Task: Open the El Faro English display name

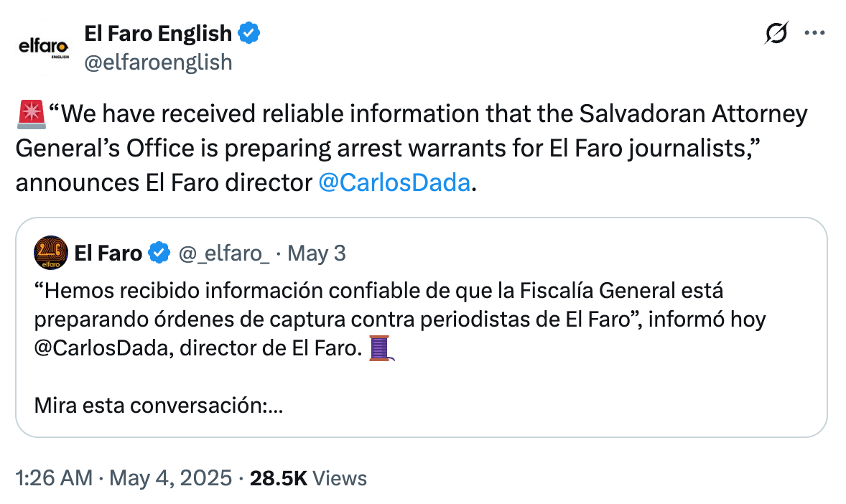Action: [x=158, y=33]
